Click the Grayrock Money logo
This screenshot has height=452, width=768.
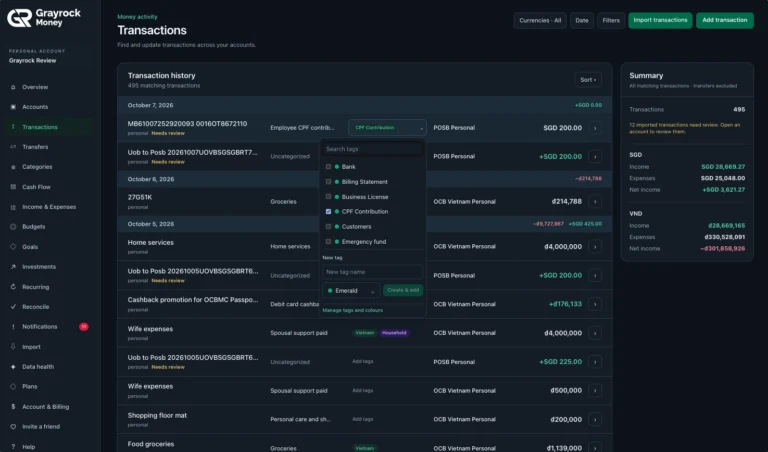pyautogui.click(x=44, y=18)
